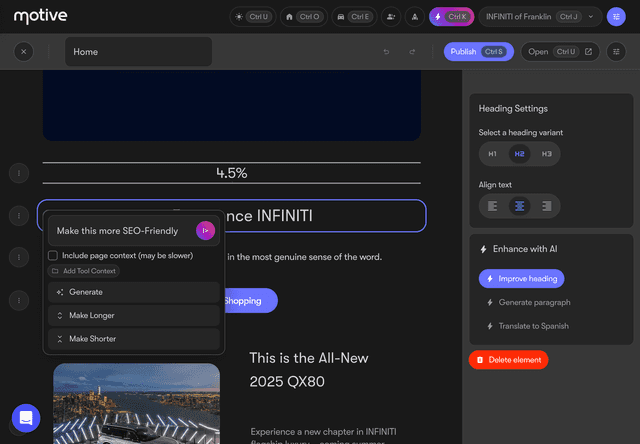Click the Publish button
This screenshot has height=444, width=640.
point(477,52)
